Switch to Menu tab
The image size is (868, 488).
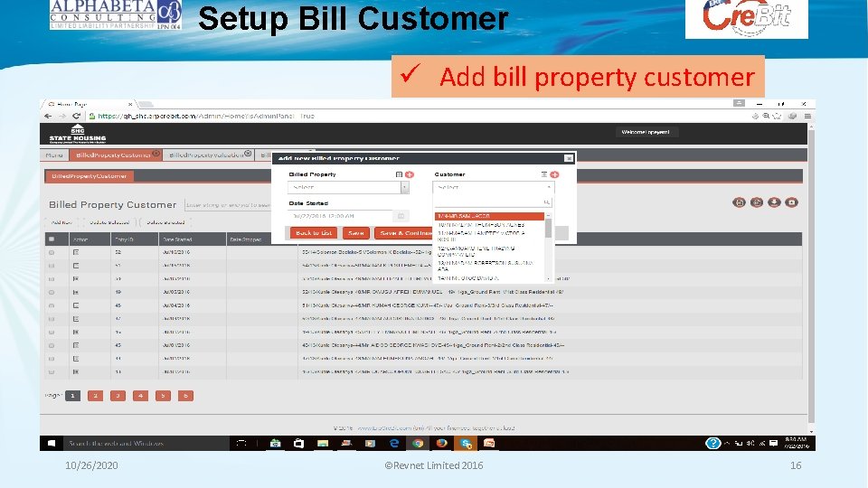(x=54, y=155)
